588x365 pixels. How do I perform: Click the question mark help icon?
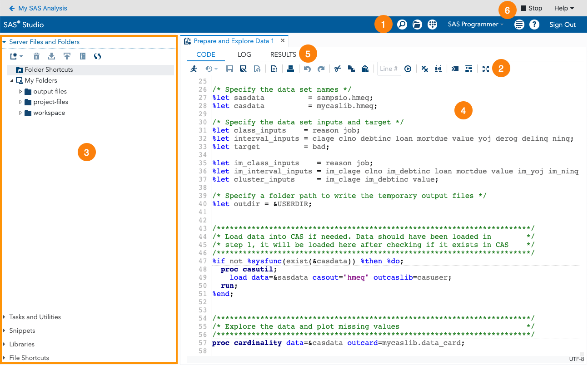[534, 25]
